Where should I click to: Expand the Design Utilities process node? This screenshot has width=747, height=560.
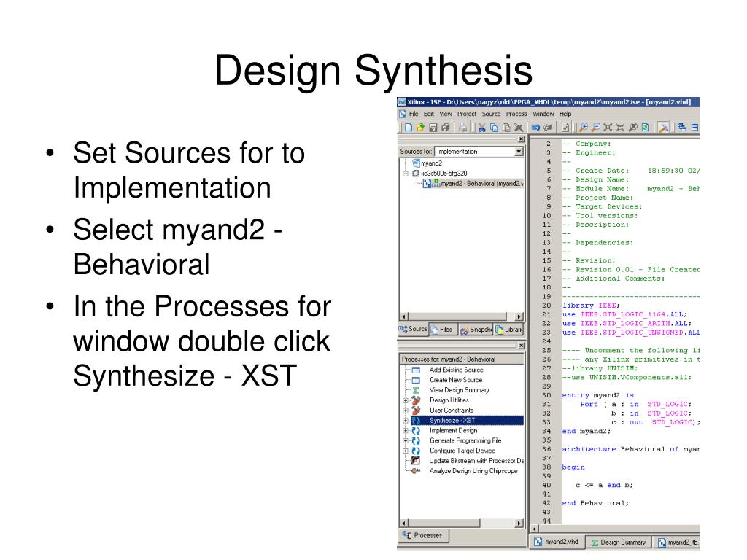tap(406, 400)
